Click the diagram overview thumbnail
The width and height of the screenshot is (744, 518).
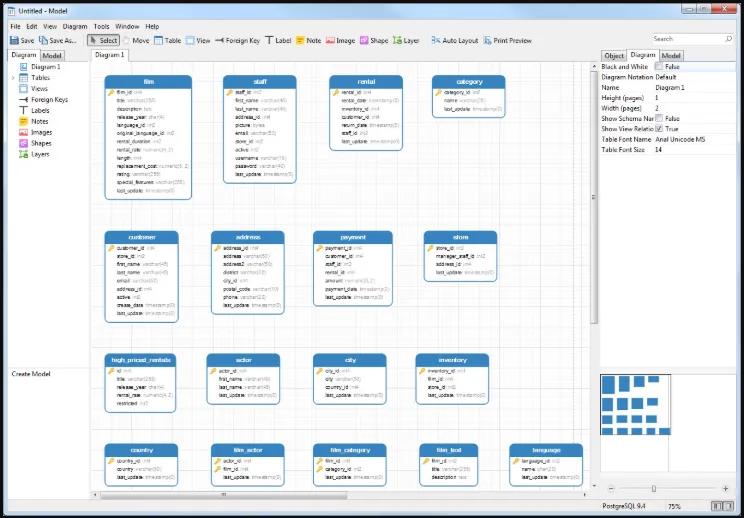pos(636,405)
